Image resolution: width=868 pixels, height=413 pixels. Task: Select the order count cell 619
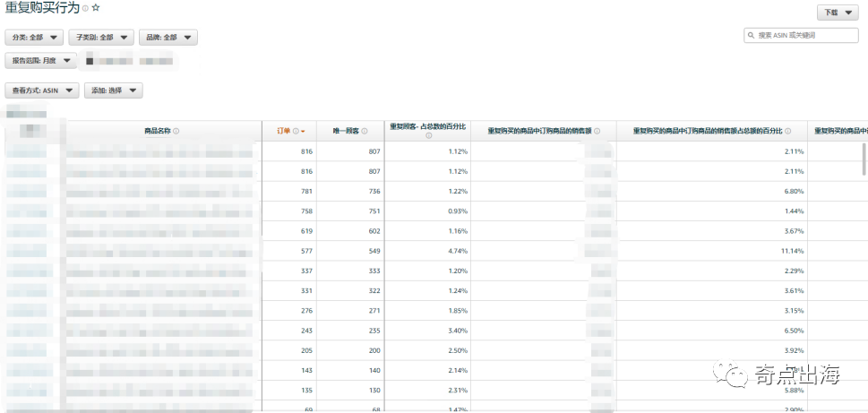306,231
